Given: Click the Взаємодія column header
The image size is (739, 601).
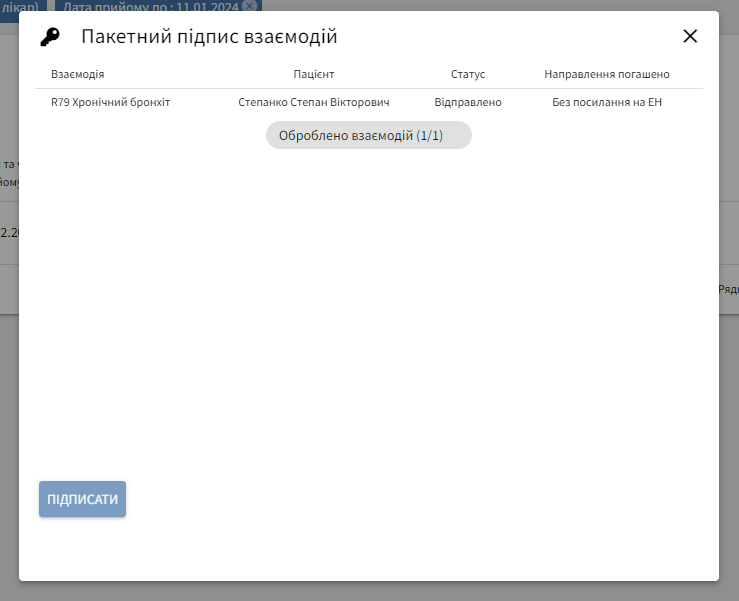Looking at the screenshot, I should pos(78,75).
